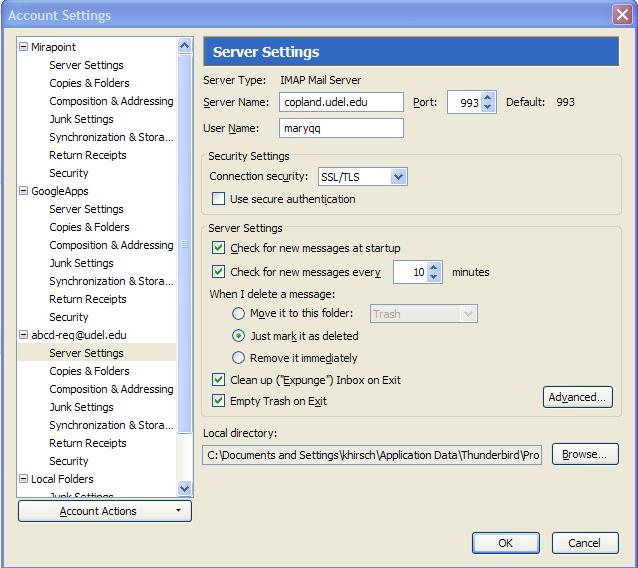Click inside the Server Name field
Image resolution: width=638 pixels, height=568 pixels.
tap(341, 102)
